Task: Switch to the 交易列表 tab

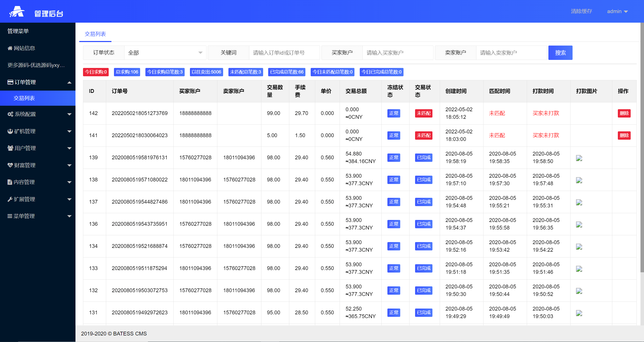Action: [x=95, y=34]
